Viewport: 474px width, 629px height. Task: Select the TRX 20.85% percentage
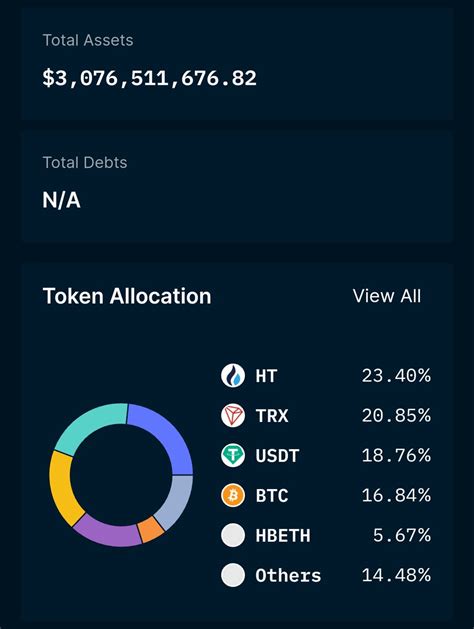[x=396, y=416]
